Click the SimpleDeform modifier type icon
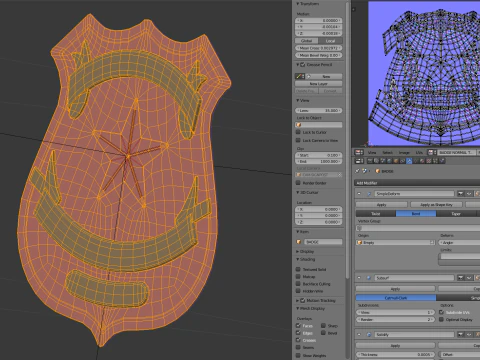The image size is (480, 360). (x=369, y=193)
